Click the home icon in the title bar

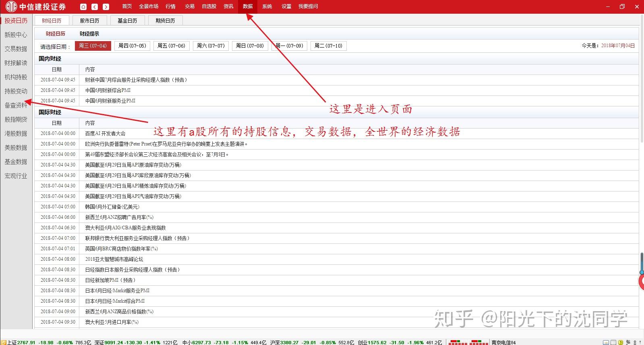pyautogui.click(x=83, y=6)
